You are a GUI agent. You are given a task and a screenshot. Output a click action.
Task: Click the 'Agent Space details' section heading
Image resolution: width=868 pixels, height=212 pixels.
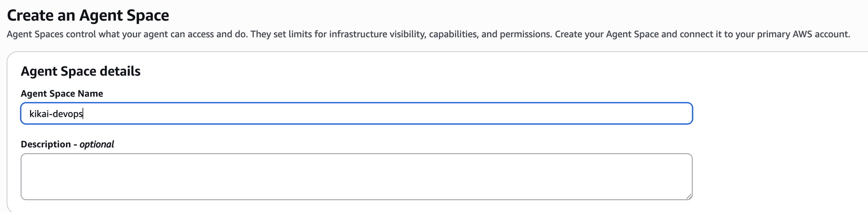point(81,71)
